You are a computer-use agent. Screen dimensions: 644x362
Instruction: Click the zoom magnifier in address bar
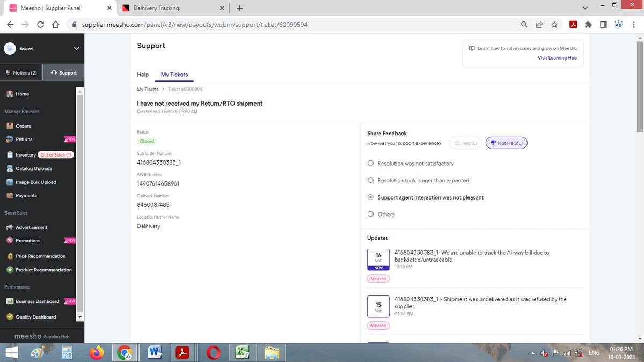tap(524, 25)
